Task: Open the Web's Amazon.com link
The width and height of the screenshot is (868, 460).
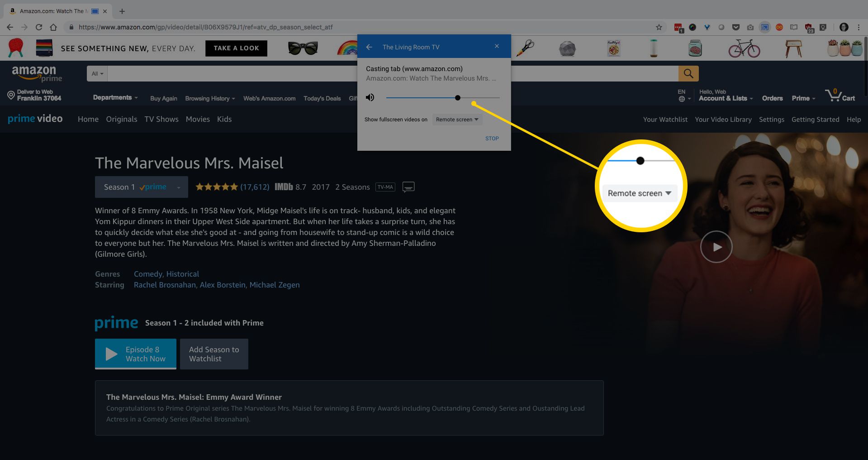Action: click(269, 98)
